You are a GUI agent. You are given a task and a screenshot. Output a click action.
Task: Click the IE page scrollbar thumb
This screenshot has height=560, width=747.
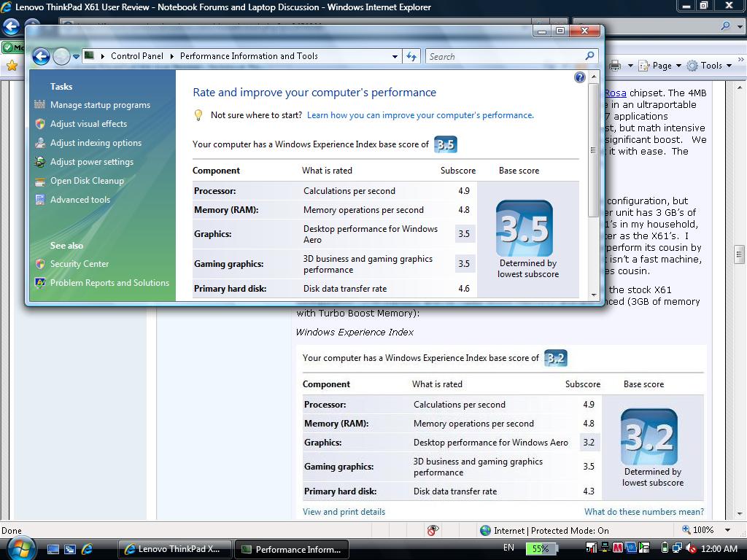click(x=740, y=254)
